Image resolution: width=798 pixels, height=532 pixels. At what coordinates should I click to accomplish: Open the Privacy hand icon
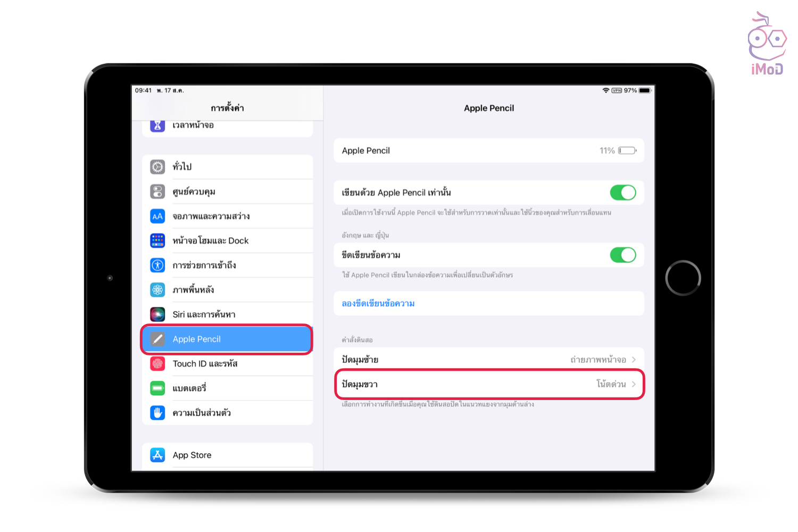[157, 412]
